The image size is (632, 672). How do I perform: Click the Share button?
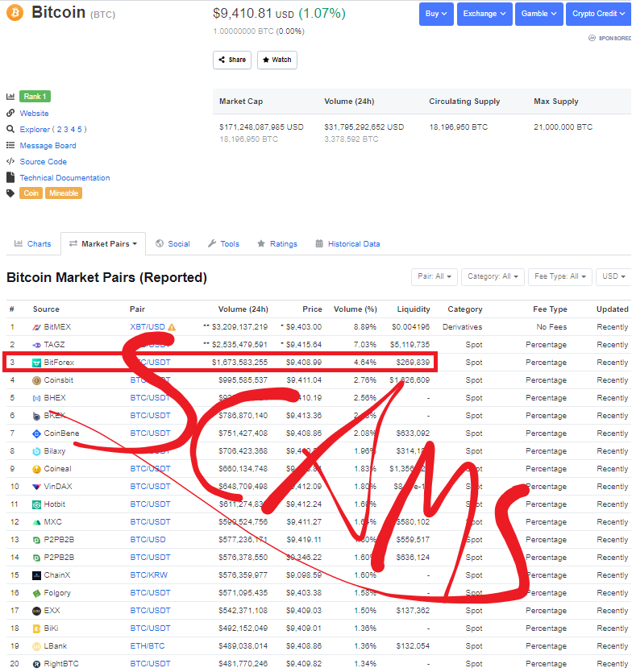click(x=232, y=60)
